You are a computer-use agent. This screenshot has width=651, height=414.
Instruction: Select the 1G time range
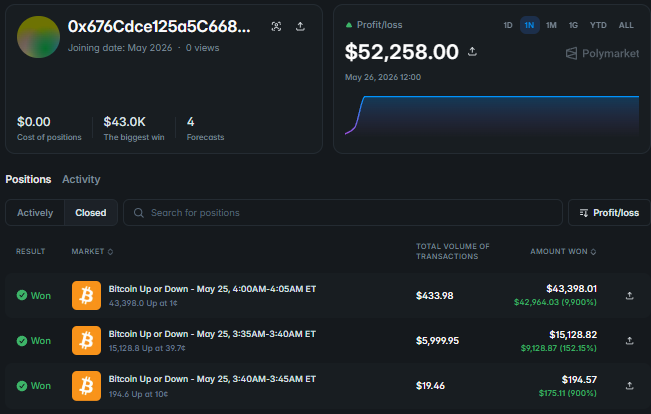[573, 25]
